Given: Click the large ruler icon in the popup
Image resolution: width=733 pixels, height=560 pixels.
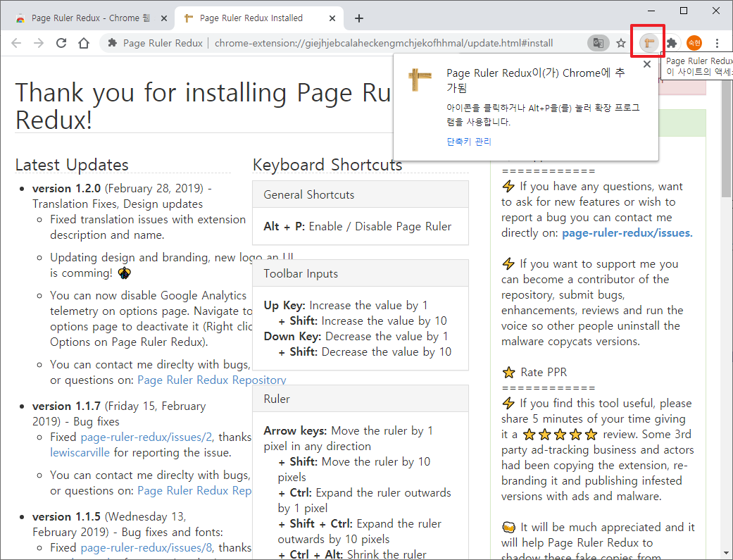Looking at the screenshot, I should click(x=420, y=80).
